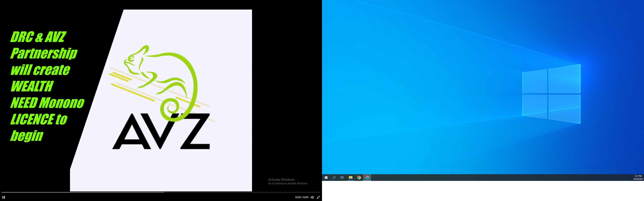Open the clock showing 1:21 PM
This screenshot has height=201, width=644.
[x=638, y=176]
